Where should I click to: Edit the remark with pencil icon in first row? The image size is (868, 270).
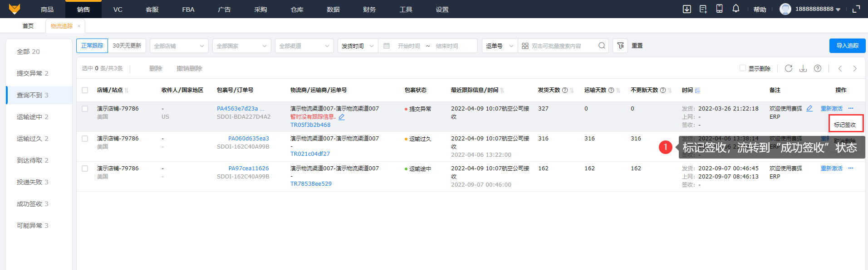coord(809,109)
